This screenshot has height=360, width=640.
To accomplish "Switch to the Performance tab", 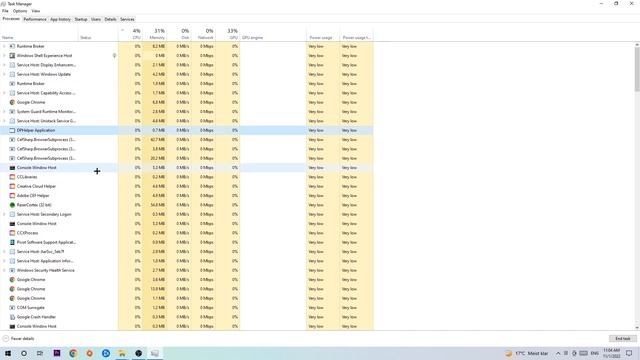I will [x=35, y=19].
